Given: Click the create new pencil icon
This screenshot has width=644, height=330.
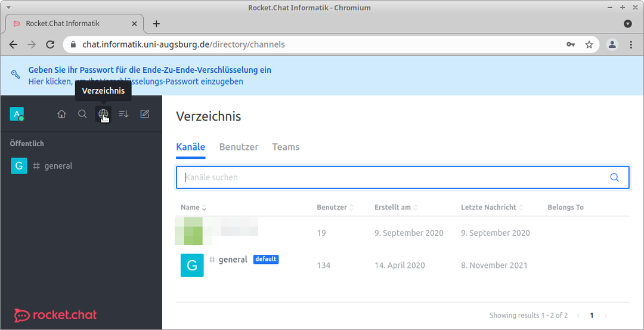Looking at the screenshot, I should tap(144, 114).
